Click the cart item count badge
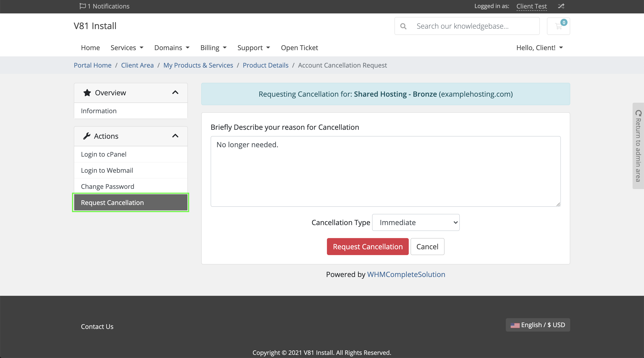This screenshot has height=358, width=644. [564, 23]
